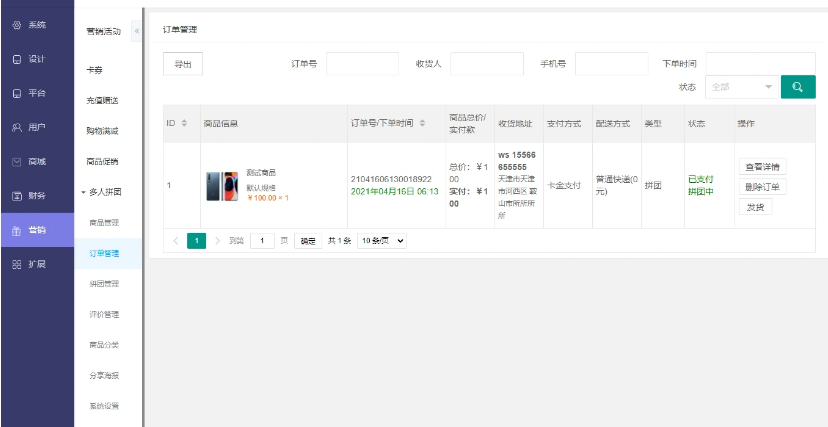Open the 商城 sidebar section
Viewport: 828px width, 427px height.
(30, 161)
